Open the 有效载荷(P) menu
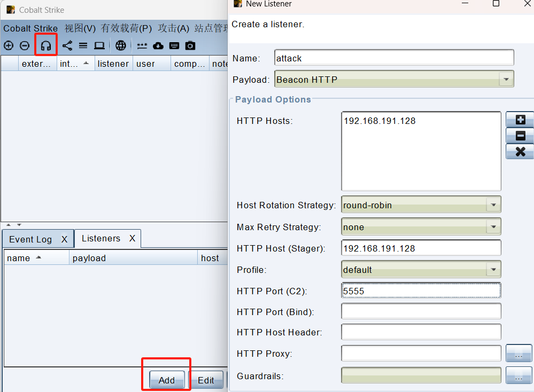The width and height of the screenshot is (534, 392). (126, 28)
